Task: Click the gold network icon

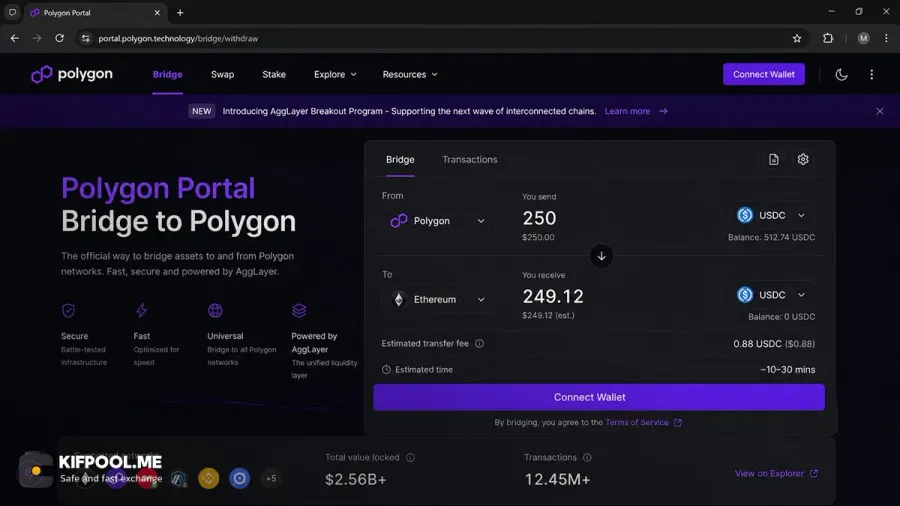Action: pos(208,478)
